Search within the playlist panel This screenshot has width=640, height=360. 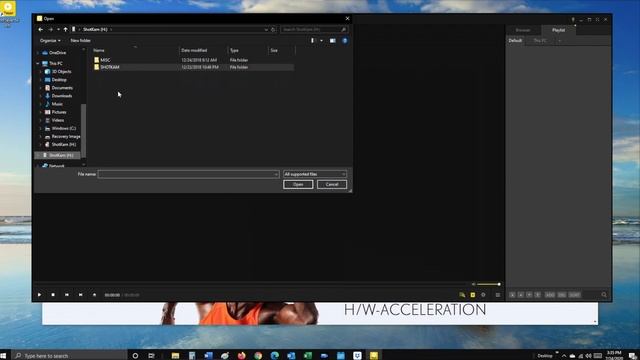604,295
